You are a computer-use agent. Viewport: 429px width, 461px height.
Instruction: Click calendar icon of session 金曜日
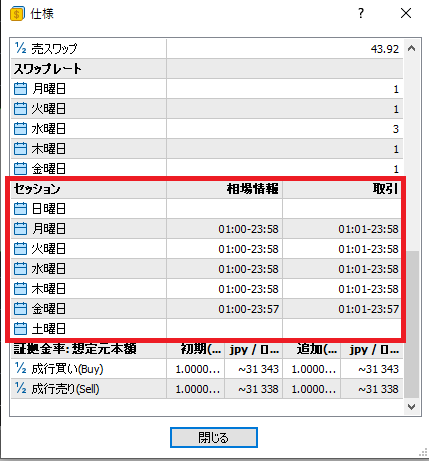coord(20,309)
